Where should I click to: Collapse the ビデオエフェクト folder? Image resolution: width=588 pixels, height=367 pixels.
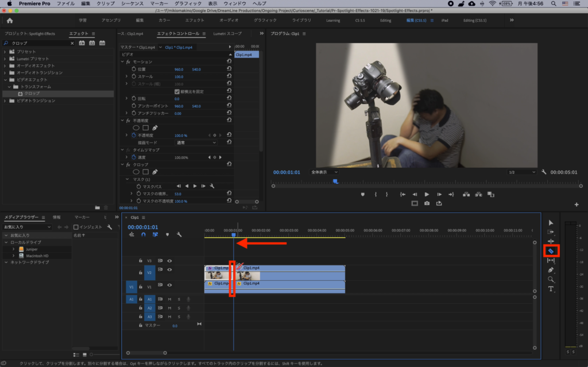(x=5, y=79)
